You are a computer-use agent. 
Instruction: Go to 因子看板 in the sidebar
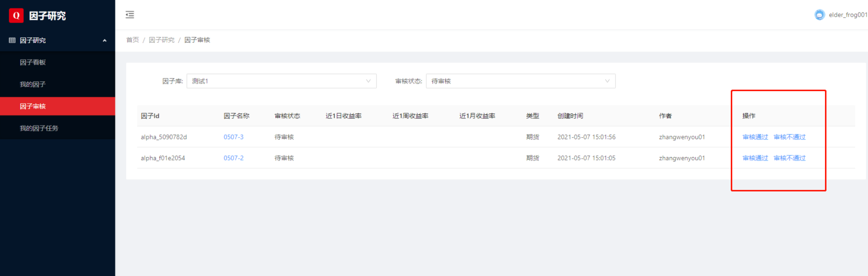[33, 62]
